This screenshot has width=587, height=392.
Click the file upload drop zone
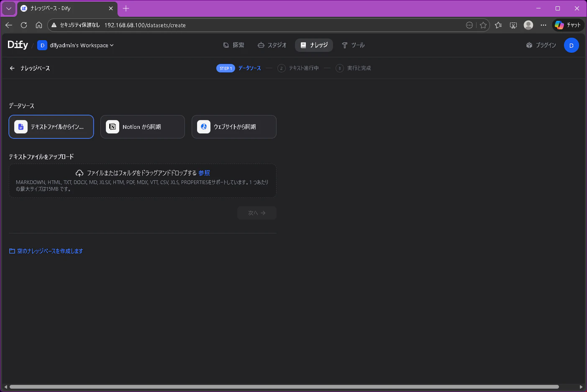[143, 181]
